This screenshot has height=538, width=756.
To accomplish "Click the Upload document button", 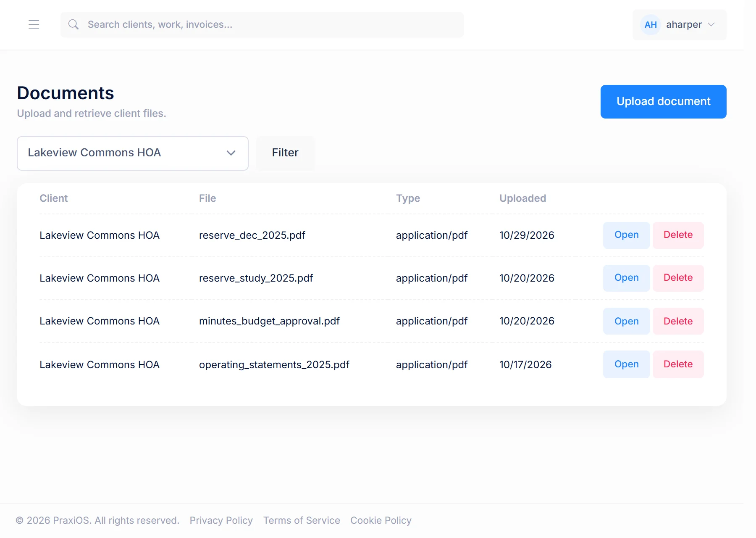I will 664,102.
